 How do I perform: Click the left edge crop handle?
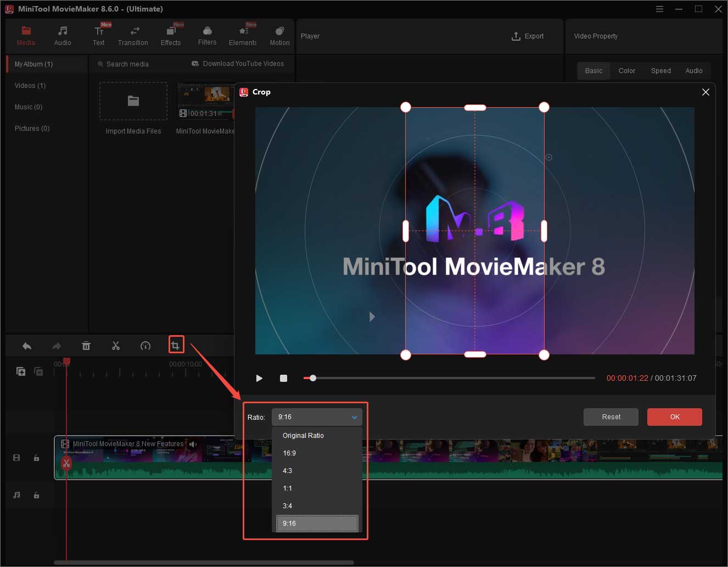click(406, 231)
